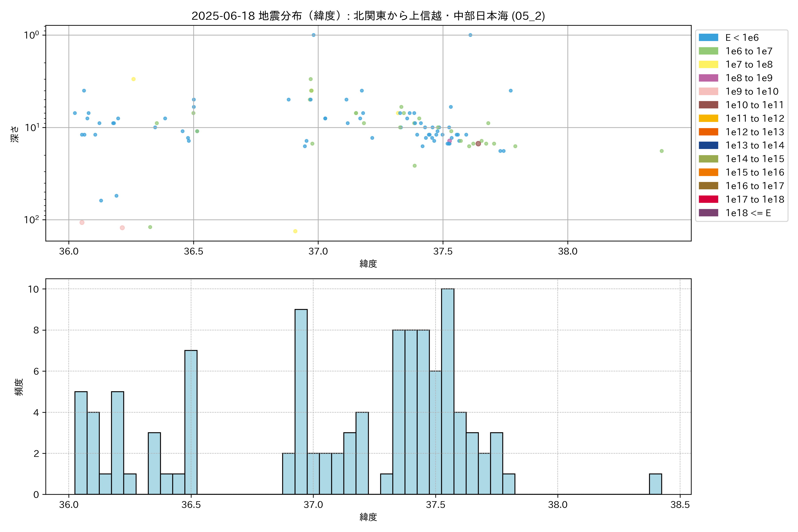The width and height of the screenshot is (798, 532).
Task: Click the yellow scatter dot at the plot bottom
Action: coord(295,231)
